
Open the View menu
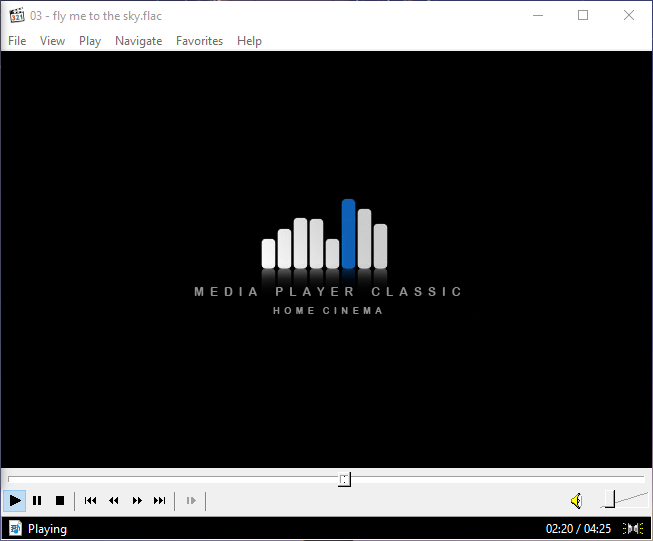click(52, 41)
